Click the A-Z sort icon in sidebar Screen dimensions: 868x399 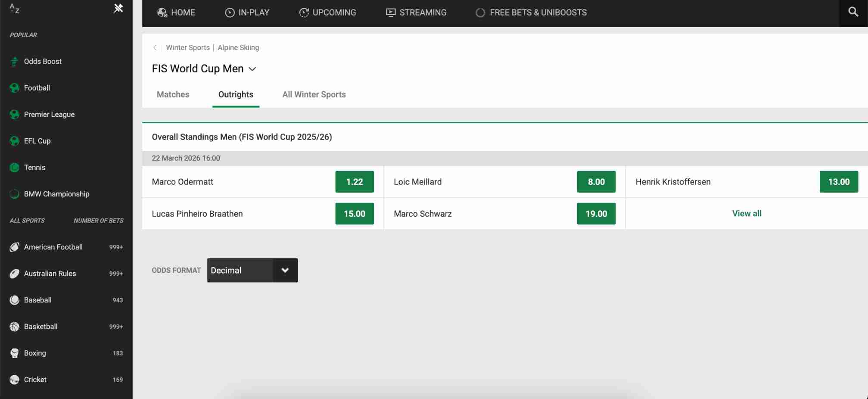(15, 9)
